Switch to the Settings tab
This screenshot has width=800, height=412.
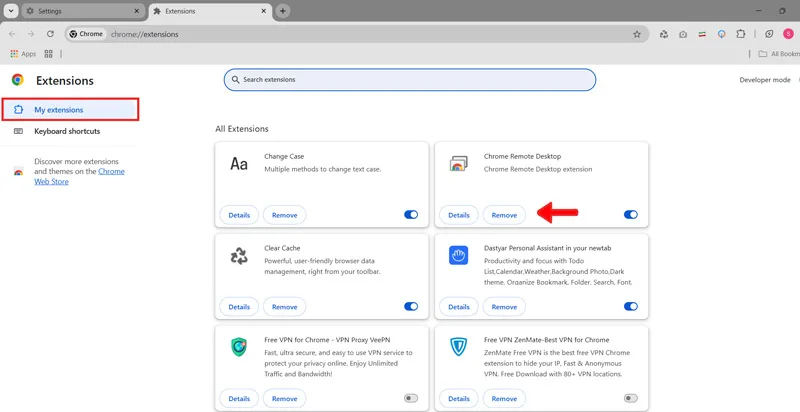pyautogui.click(x=82, y=11)
